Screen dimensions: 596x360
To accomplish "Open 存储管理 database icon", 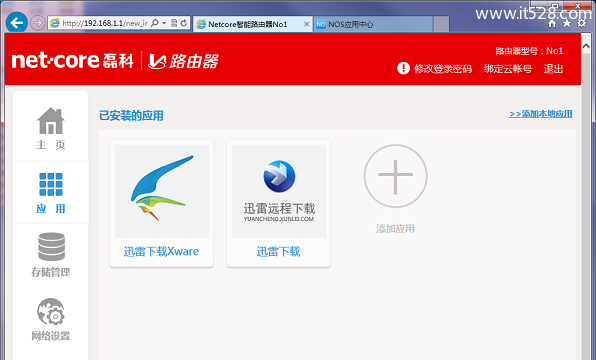I will [51, 247].
